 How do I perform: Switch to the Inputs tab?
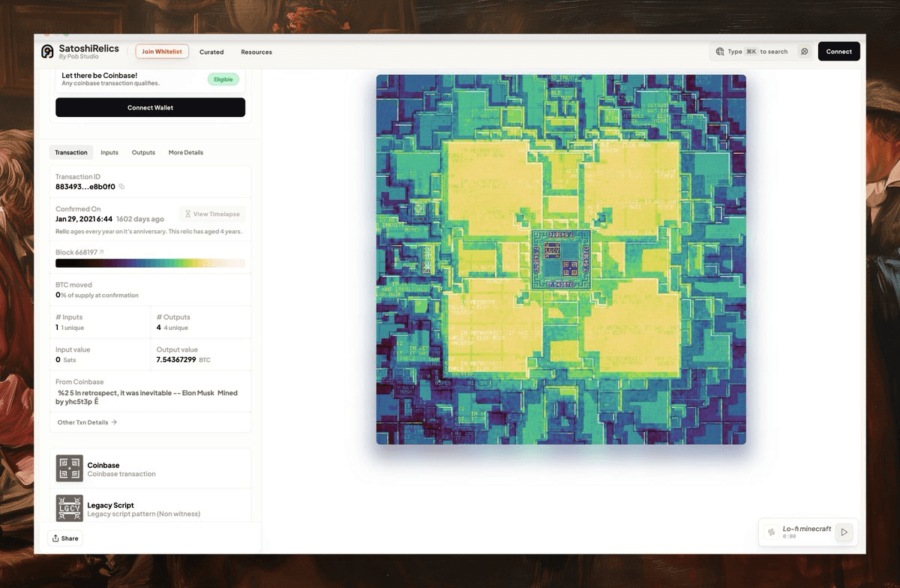click(x=109, y=152)
